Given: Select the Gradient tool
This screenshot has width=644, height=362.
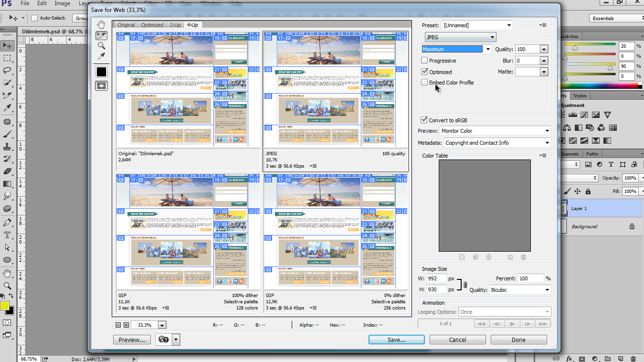Looking at the screenshot, I should tap(7, 184).
